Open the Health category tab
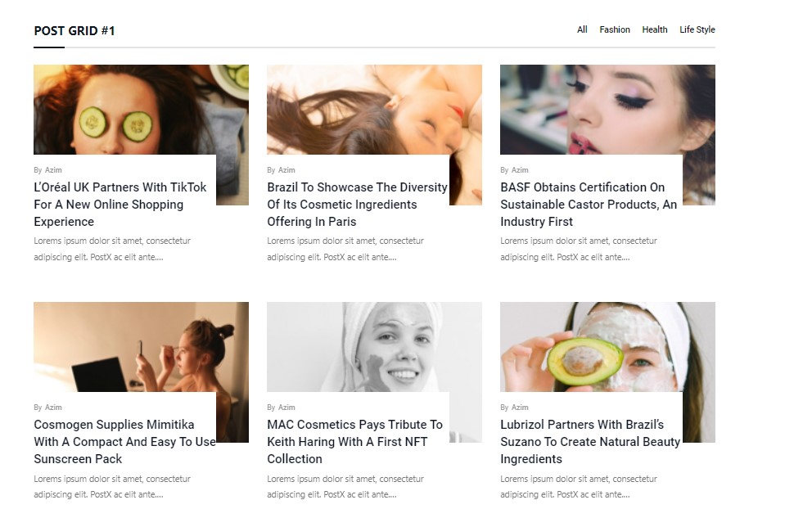 [x=654, y=29]
